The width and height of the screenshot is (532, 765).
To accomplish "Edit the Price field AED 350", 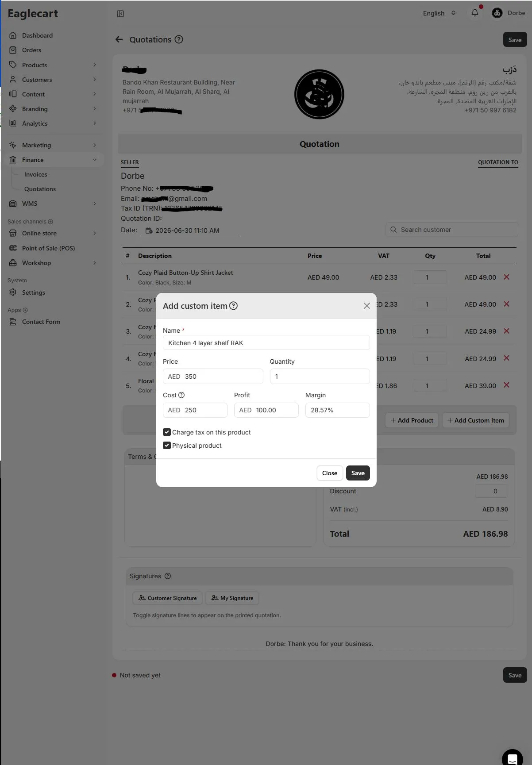I will pyautogui.click(x=213, y=377).
